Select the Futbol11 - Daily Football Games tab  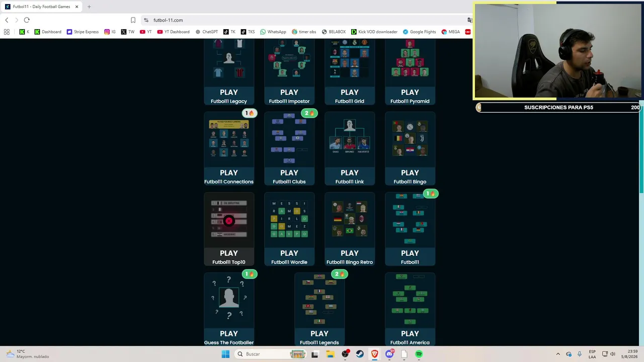pyautogui.click(x=42, y=7)
